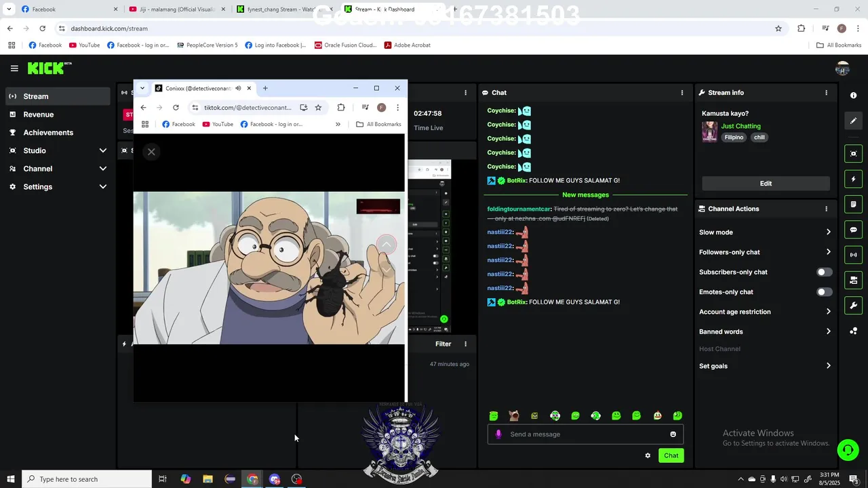This screenshot has width=868, height=488.
Task: Open Windows notification center
Action: click(854, 479)
